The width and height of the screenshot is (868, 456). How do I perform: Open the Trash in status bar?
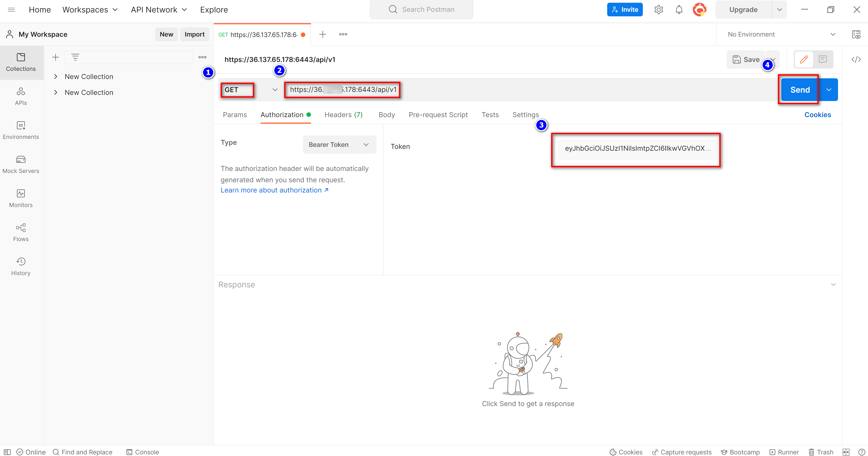tap(821, 452)
